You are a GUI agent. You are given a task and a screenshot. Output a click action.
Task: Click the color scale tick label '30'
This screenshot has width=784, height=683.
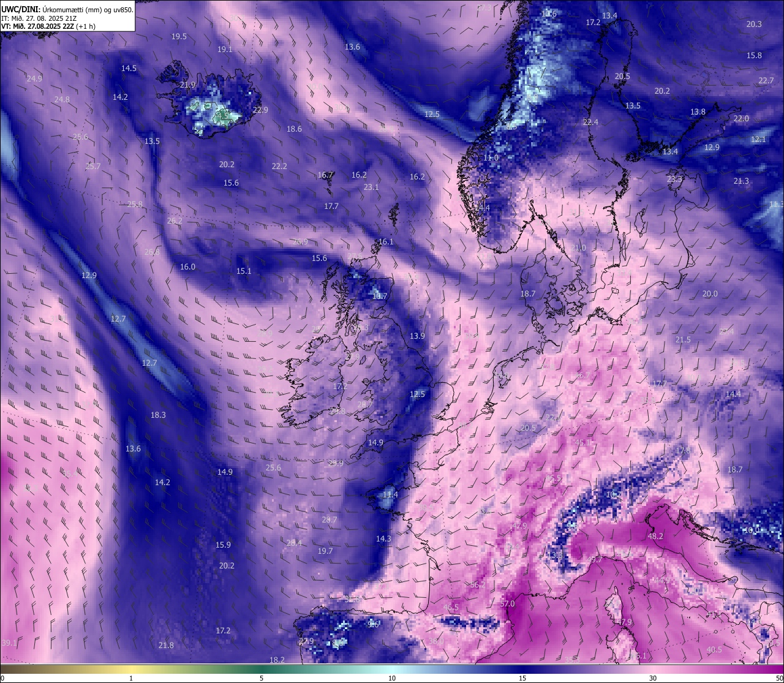653,678
